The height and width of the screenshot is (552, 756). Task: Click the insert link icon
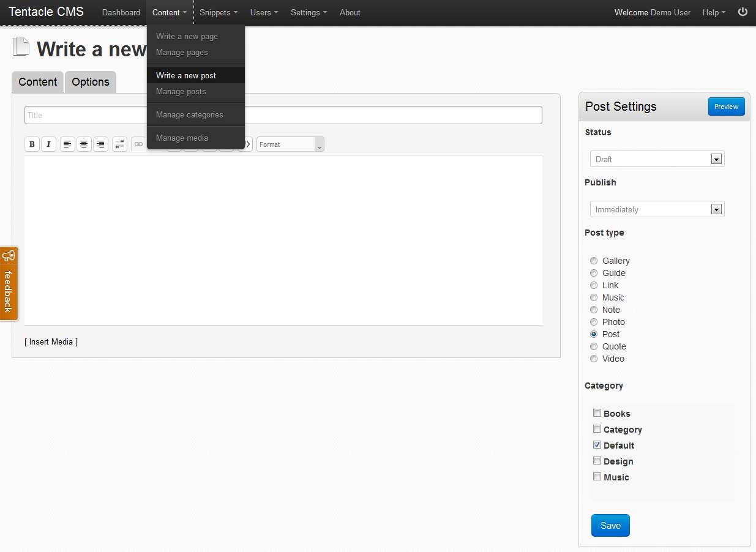138,144
